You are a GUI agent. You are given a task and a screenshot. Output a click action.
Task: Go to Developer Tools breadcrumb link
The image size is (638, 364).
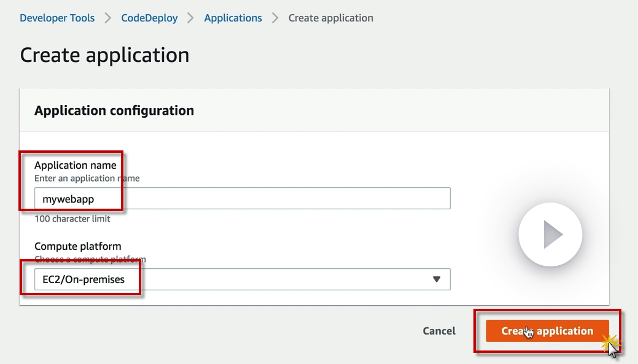pos(57,18)
